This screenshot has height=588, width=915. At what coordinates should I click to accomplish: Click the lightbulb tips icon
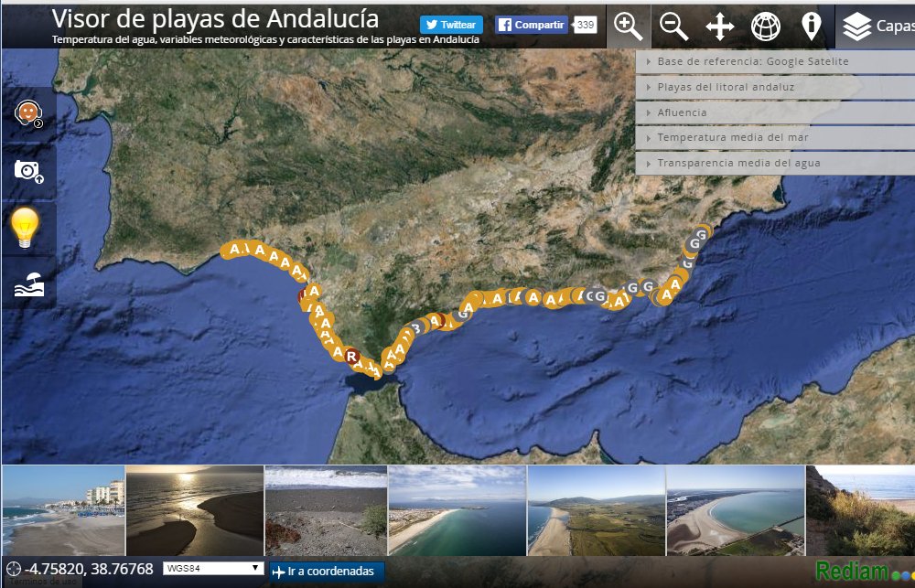pos(27,229)
